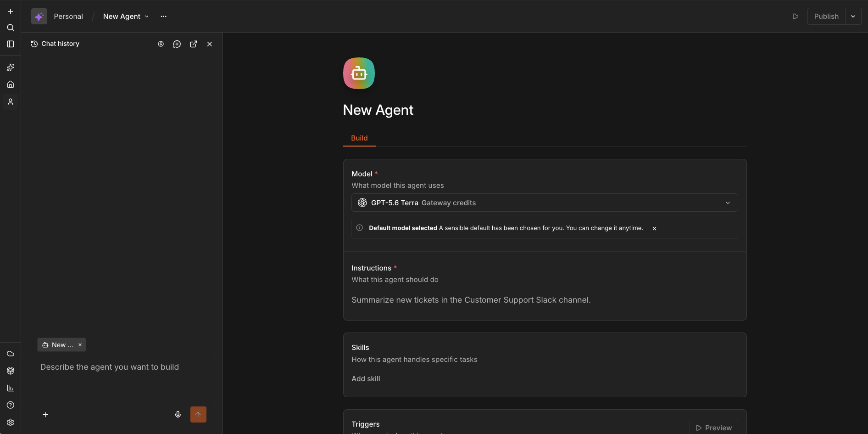
Task: Click the info icon in default model notice
Action: [x=360, y=228]
